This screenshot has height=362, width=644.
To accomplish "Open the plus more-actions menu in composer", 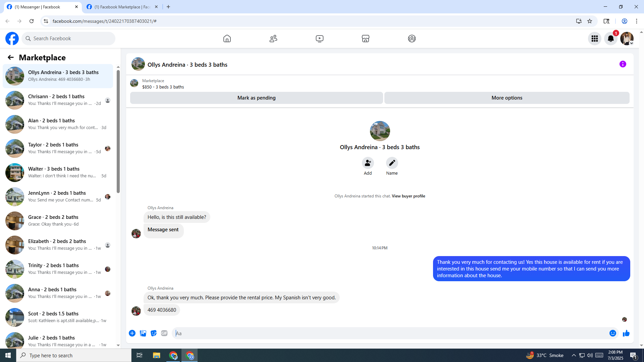I will [132, 333].
